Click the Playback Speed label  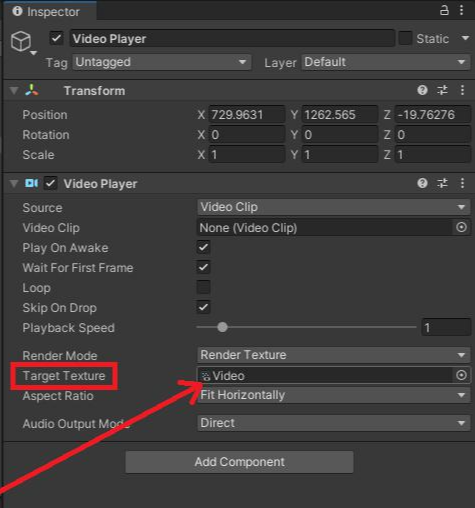[69, 328]
